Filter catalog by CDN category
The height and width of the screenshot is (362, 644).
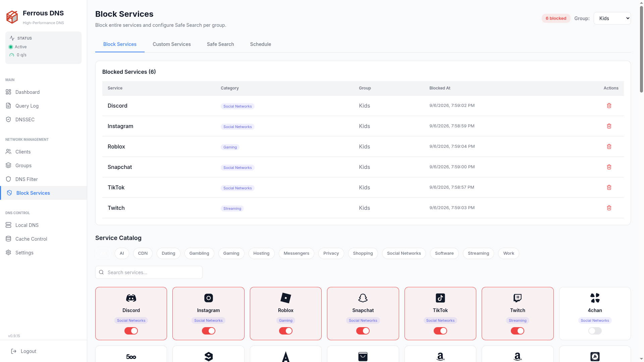click(x=143, y=253)
